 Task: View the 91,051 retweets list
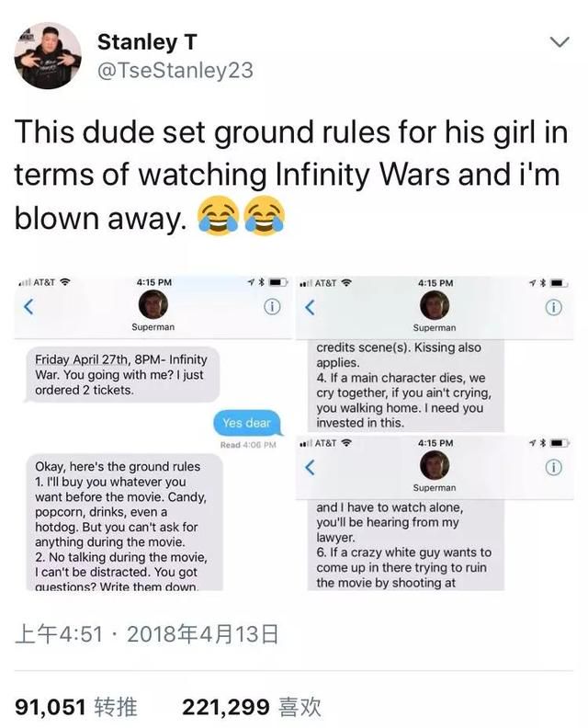pyautogui.click(x=76, y=707)
